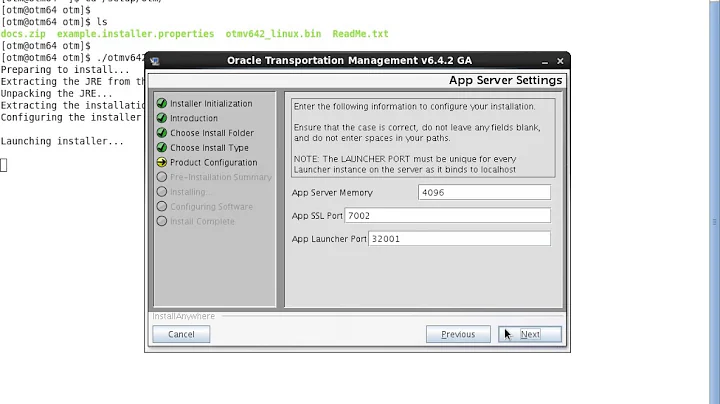Select the 'Choose Install Type' step label
The height and width of the screenshot is (404, 720).
(209, 148)
